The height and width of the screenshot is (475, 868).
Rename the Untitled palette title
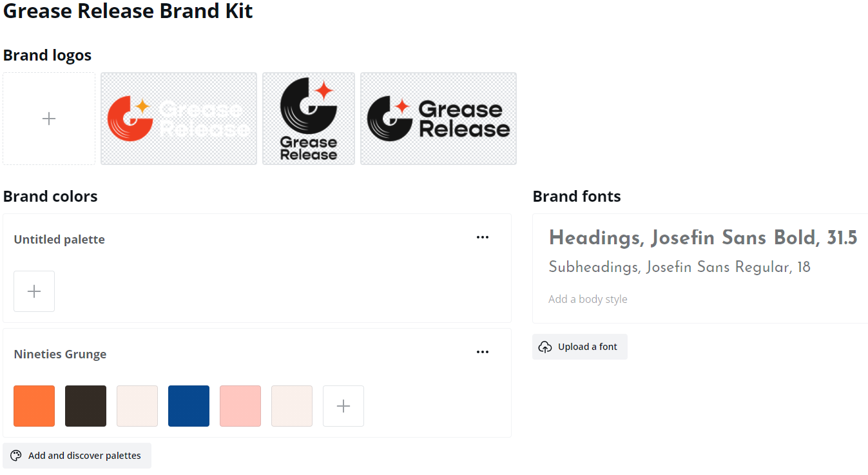tap(59, 240)
